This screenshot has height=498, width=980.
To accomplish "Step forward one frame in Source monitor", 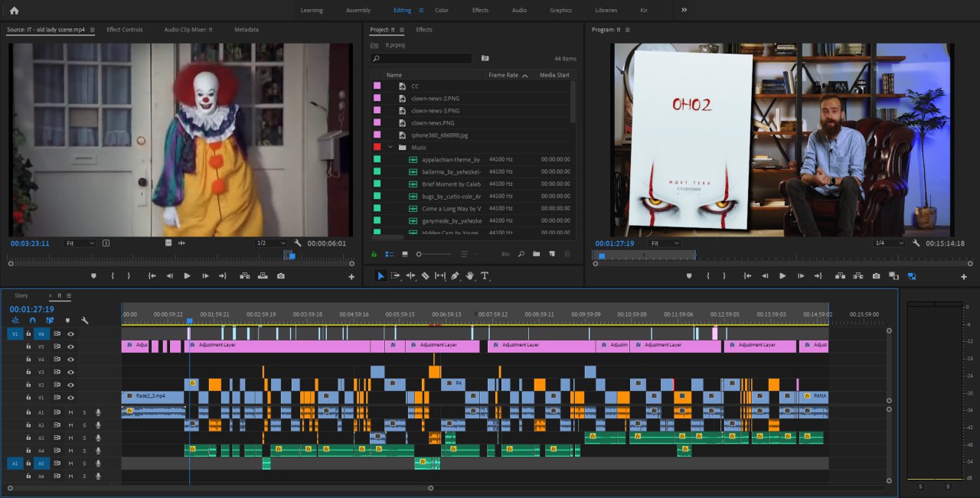I will click(x=205, y=275).
